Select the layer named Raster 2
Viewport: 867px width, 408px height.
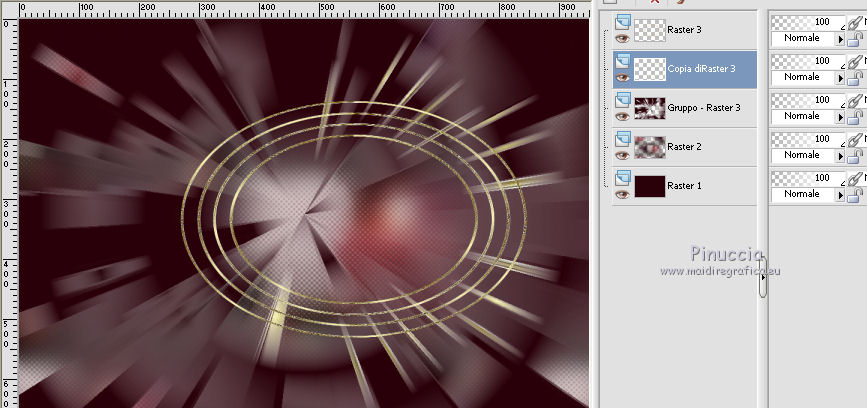pyautogui.click(x=684, y=147)
